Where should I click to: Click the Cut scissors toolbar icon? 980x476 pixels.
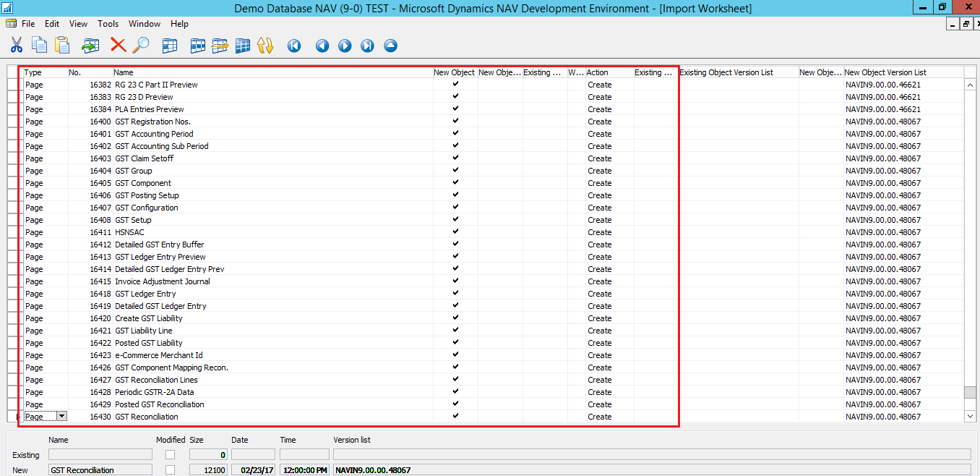16,46
